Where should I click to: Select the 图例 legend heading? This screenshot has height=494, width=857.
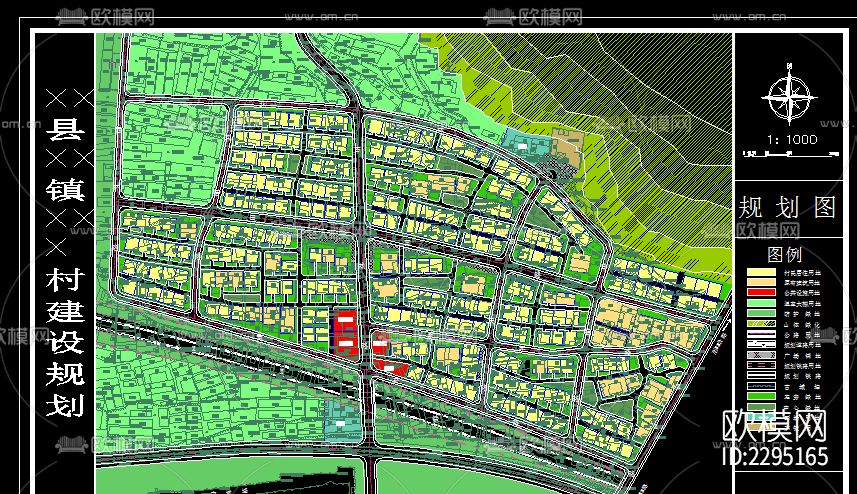[x=784, y=255]
